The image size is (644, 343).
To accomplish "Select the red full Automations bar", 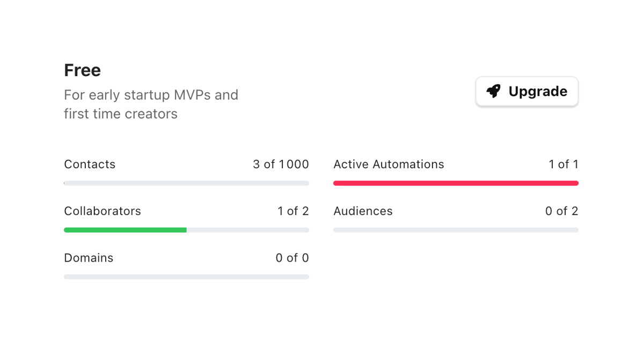I will (456, 183).
